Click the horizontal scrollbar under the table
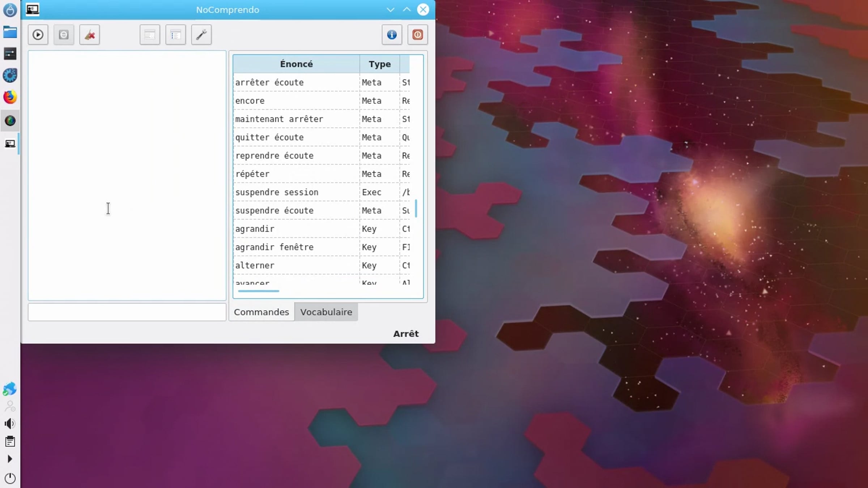The image size is (868, 488). [259, 291]
